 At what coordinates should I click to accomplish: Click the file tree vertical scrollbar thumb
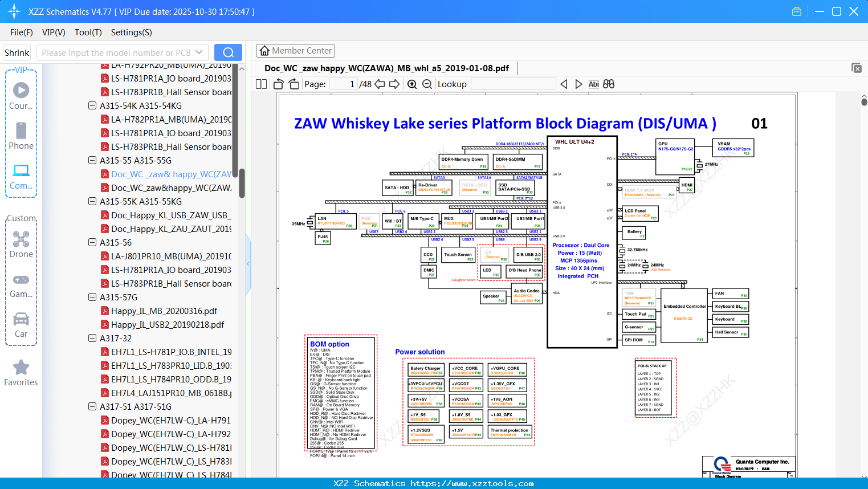click(242, 183)
